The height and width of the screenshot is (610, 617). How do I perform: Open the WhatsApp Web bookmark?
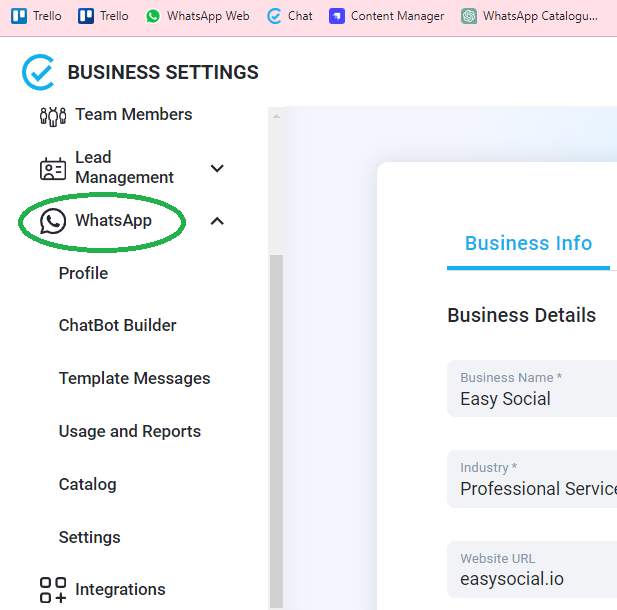[197, 16]
